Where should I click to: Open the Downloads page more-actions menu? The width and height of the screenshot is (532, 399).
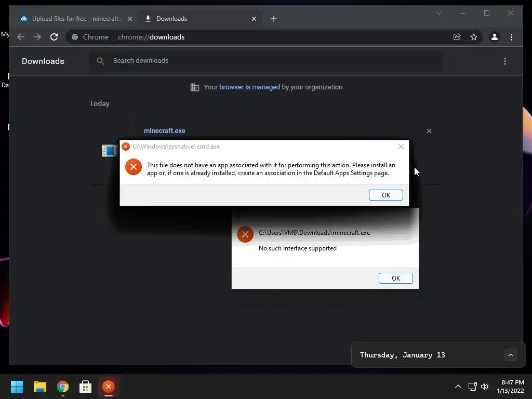point(505,61)
